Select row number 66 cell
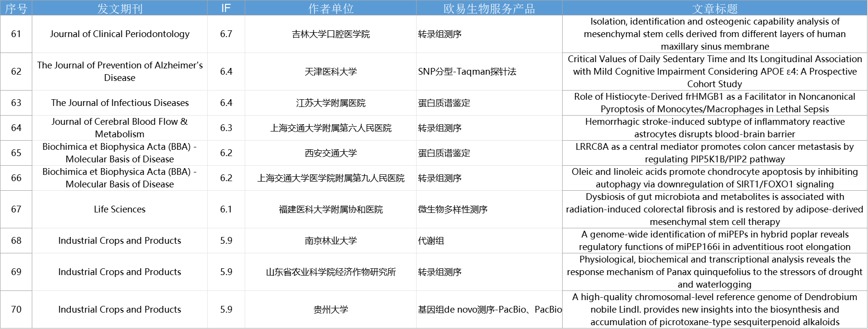The image size is (868, 329). point(16,178)
